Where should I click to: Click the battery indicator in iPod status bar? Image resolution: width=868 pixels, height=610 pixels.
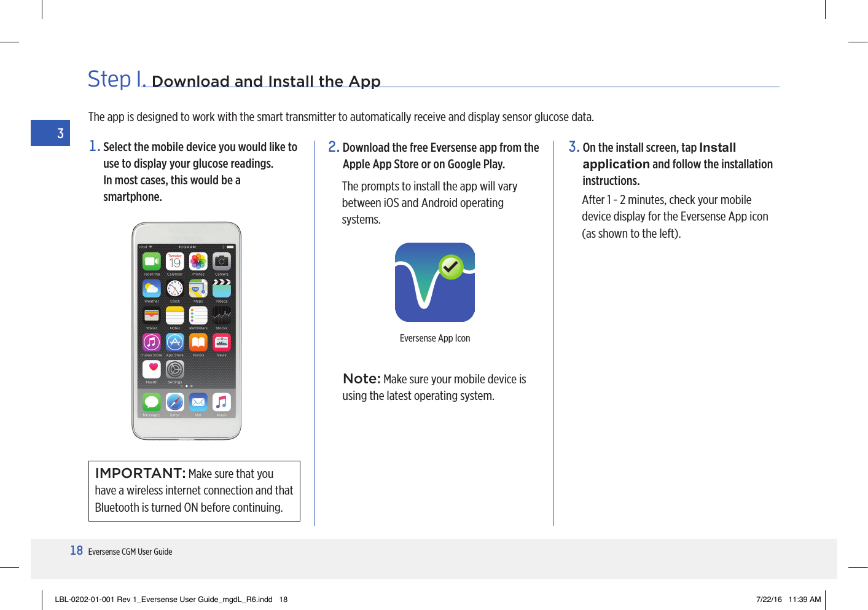click(230, 247)
